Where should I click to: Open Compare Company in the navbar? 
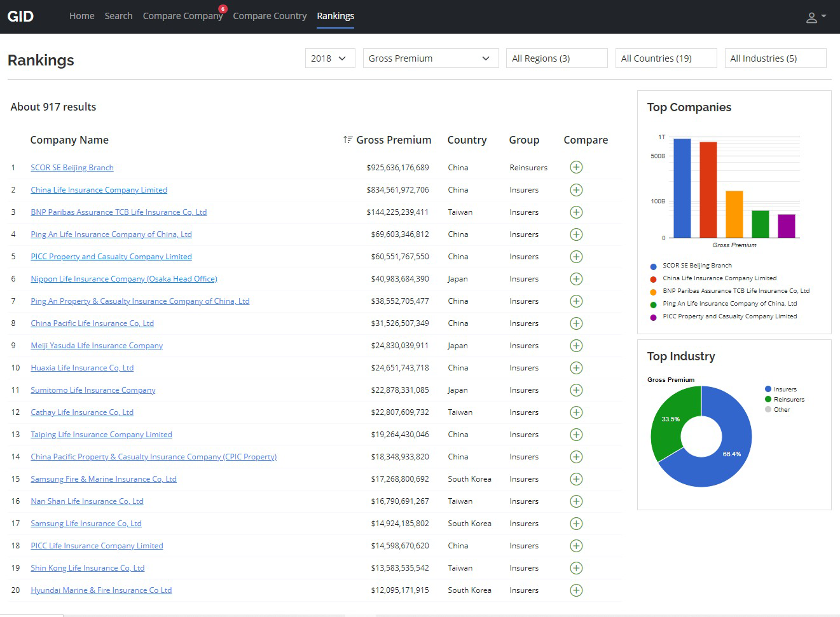(182, 16)
